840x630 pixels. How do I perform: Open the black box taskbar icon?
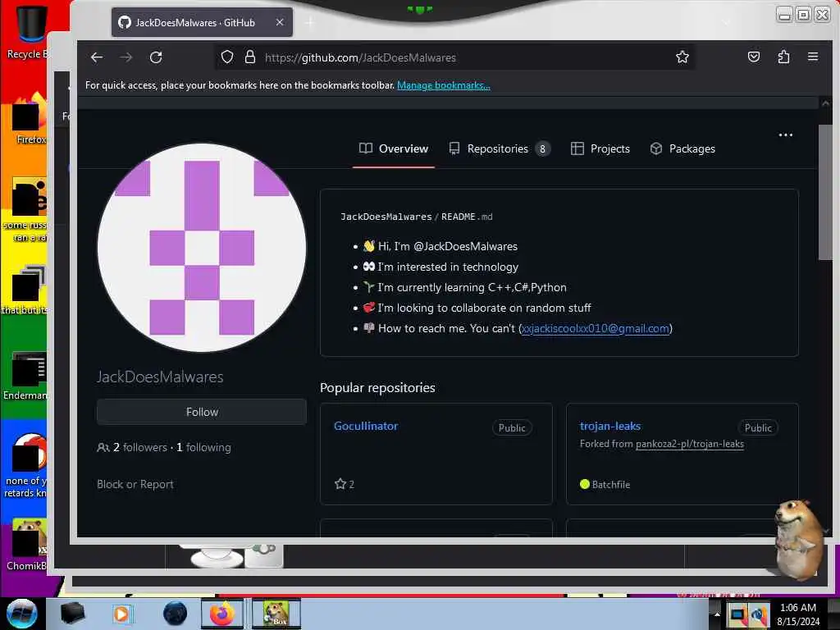72,614
